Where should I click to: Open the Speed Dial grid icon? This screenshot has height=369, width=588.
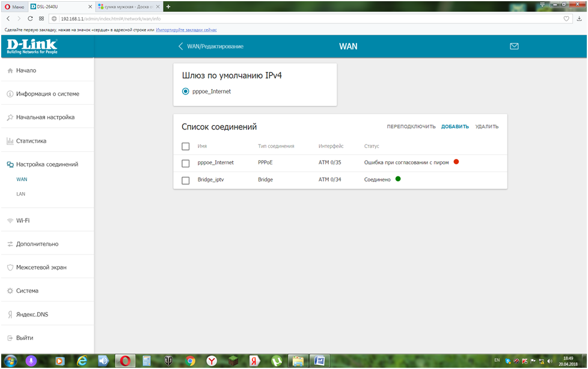41,19
